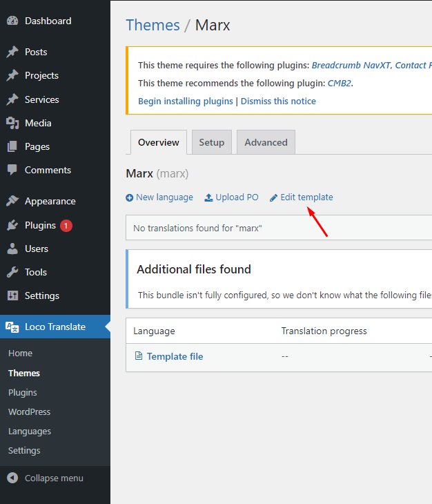Click the Loco Translate icon

(12, 327)
